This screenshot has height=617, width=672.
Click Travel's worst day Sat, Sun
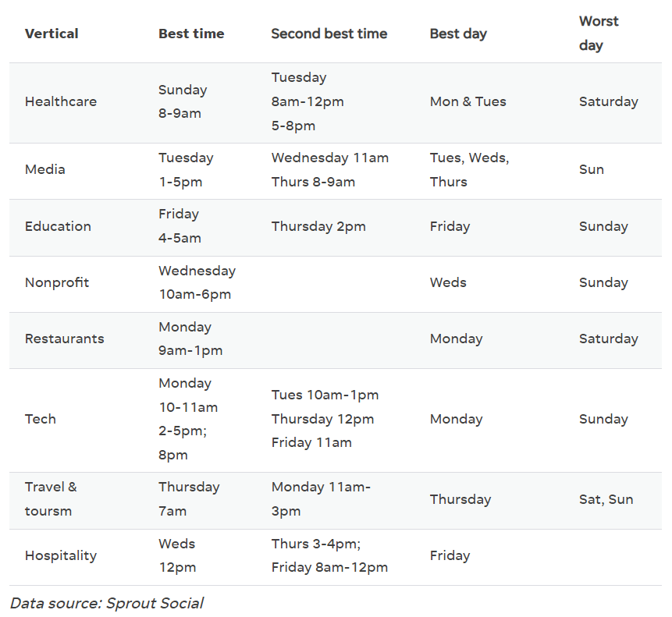click(x=606, y=499)
